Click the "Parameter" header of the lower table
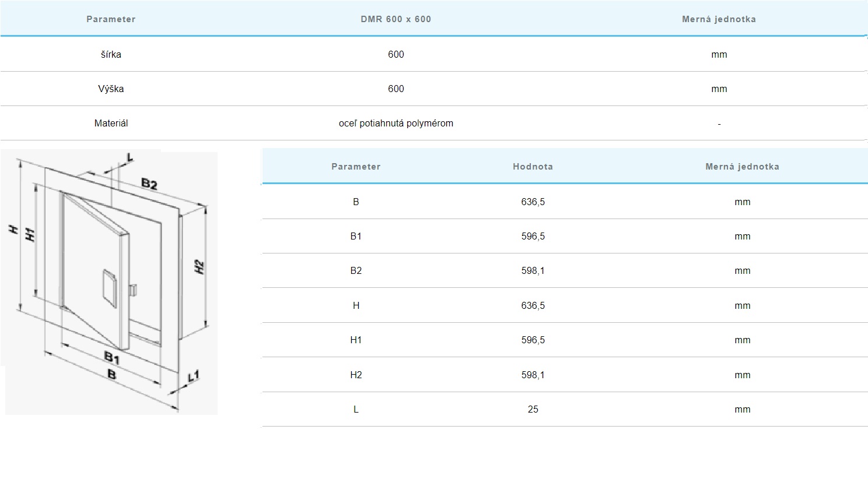868x486 pixels. [x=356, y=167]
